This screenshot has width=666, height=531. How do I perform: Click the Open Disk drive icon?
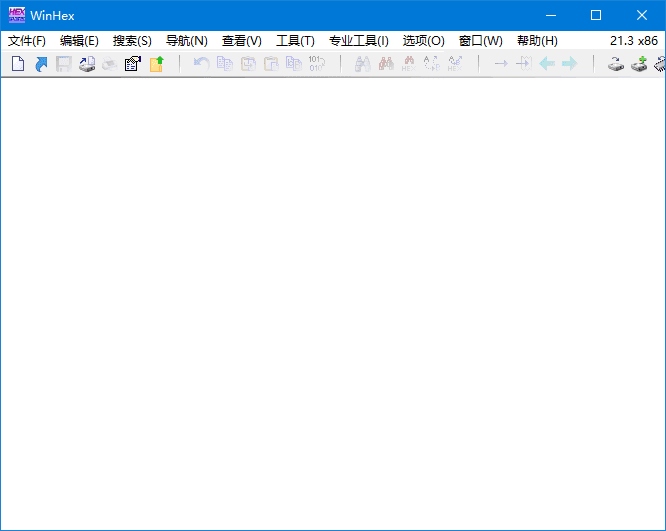[616, 64]
